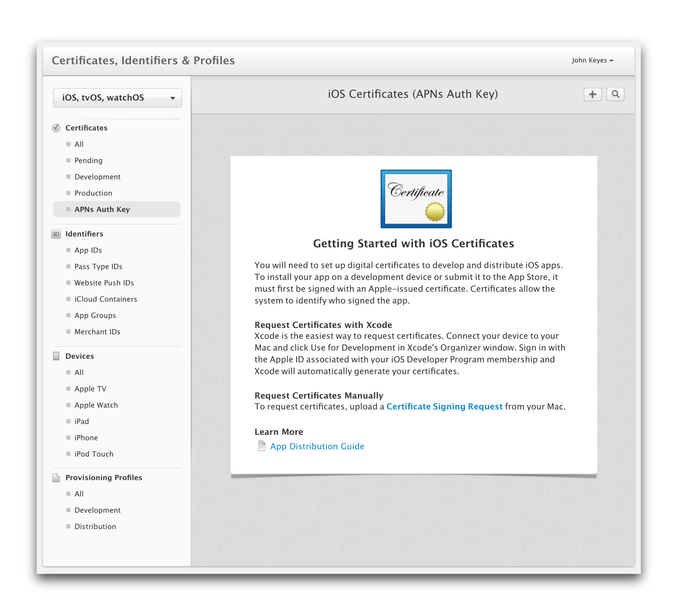This screenshot has height=616, width=678.
Task: Select Merchant IDs in the sidebar
Action: click(x=97, y=332)
